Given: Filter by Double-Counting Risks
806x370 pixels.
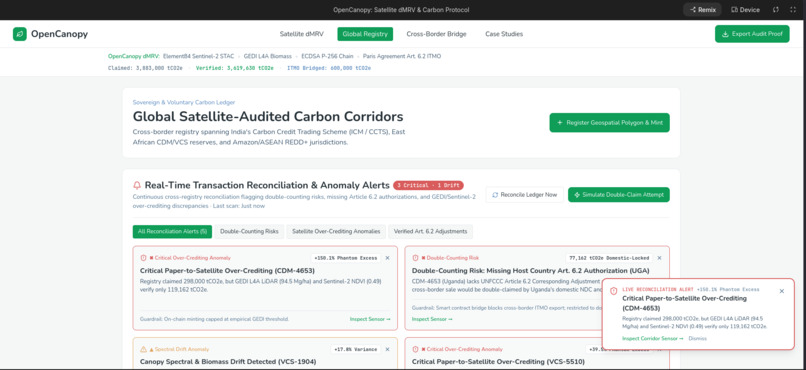Looking at the screenshot, I should (x=249, y=232).
